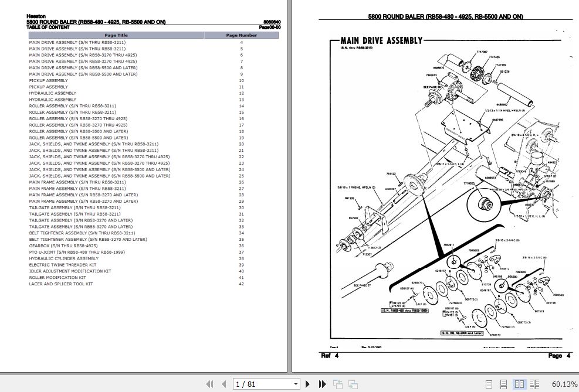579x392 pixels.
Task: Enable continuous scrolling view
Action: [x=504, y=384]
